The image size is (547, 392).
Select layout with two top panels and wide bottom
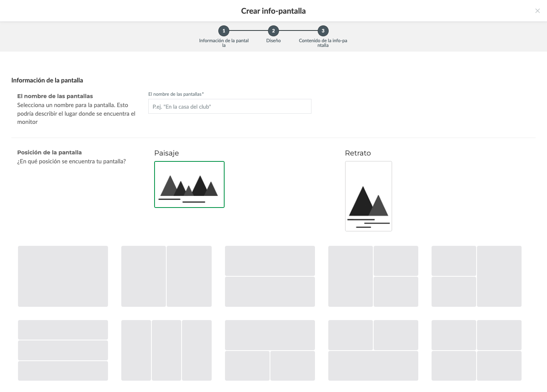[373, 350]
